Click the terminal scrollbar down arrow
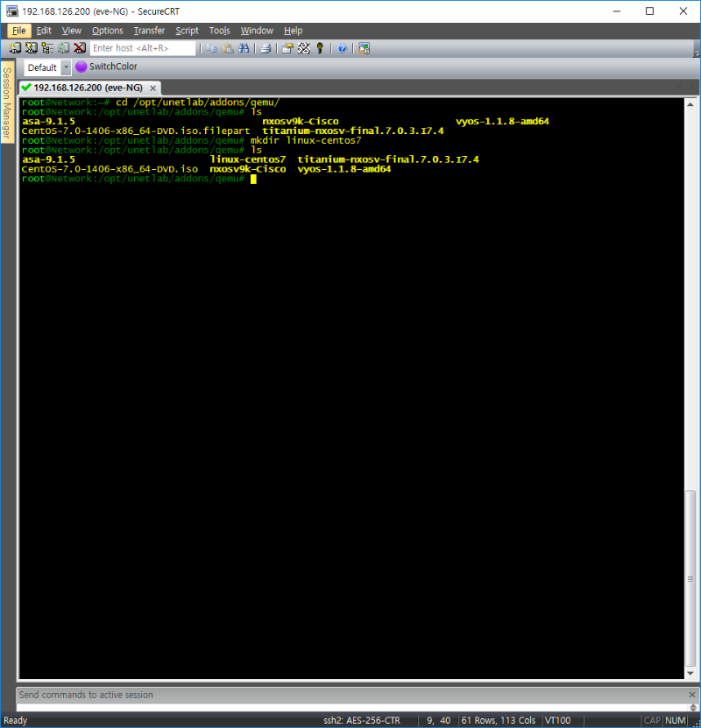Screen dimensions: 701x728 pos(690,673)
